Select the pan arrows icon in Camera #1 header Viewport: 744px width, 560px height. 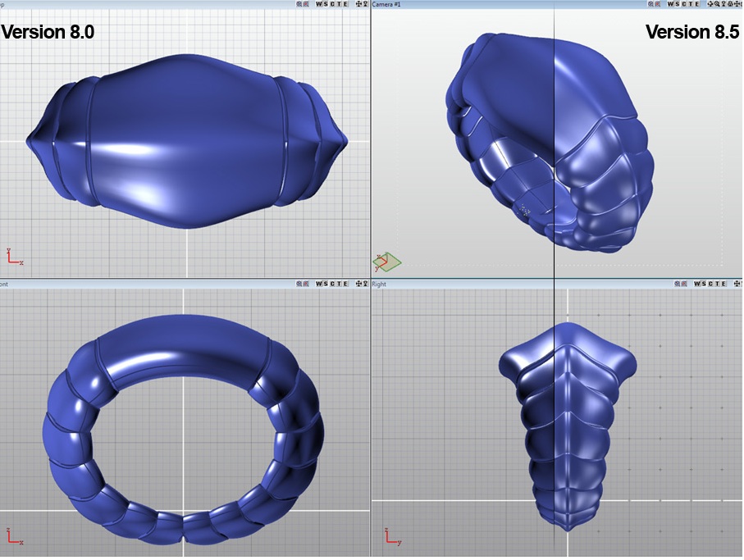tap(737, 4)
